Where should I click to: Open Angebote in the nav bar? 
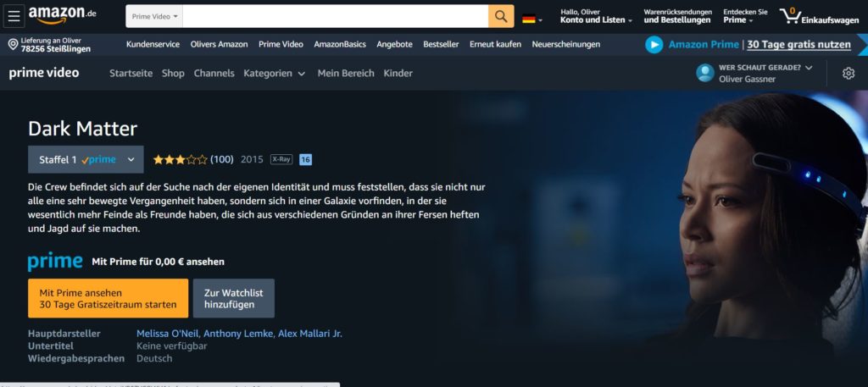coord(395,44)
